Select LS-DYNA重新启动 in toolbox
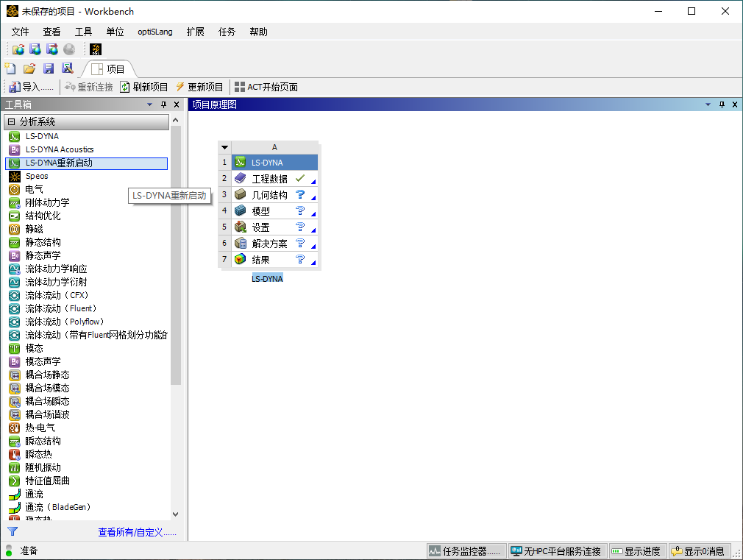 pyautogui.click(x=86, y=163)
